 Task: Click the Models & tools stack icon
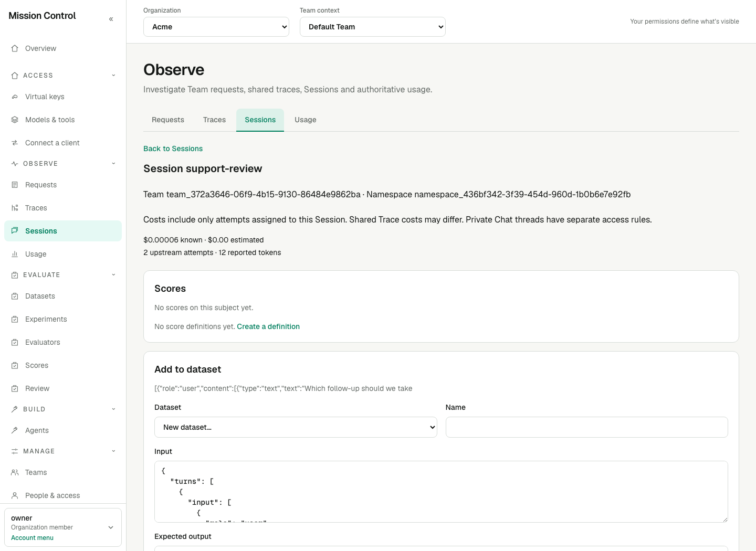(x=15, y=120)
